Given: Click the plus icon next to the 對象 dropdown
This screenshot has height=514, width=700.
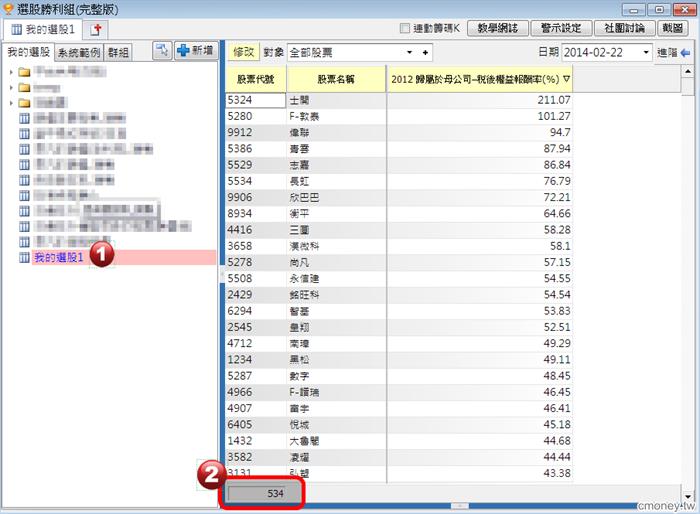Looking at the screenshot, I should pos(425,53).
